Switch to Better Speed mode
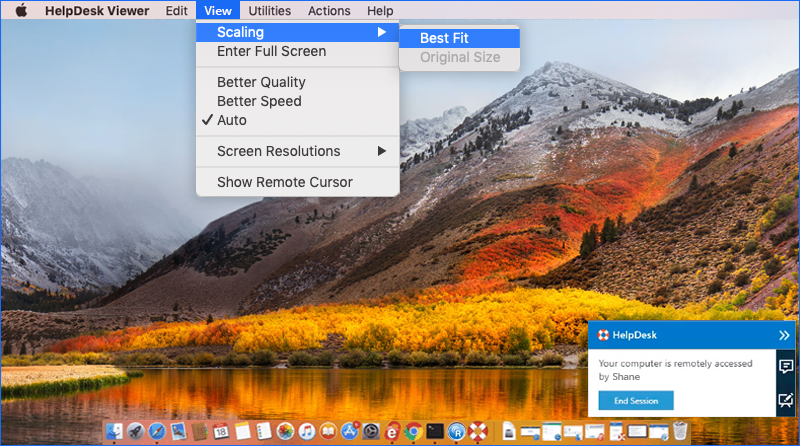The image size is (800, 446). click(x=259, y=101)
